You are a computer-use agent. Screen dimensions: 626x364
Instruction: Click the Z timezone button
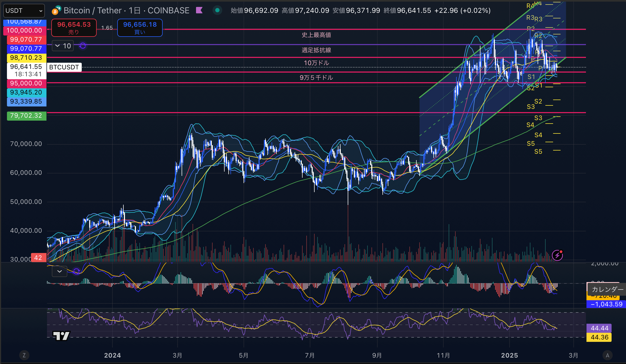click(24, 355)
